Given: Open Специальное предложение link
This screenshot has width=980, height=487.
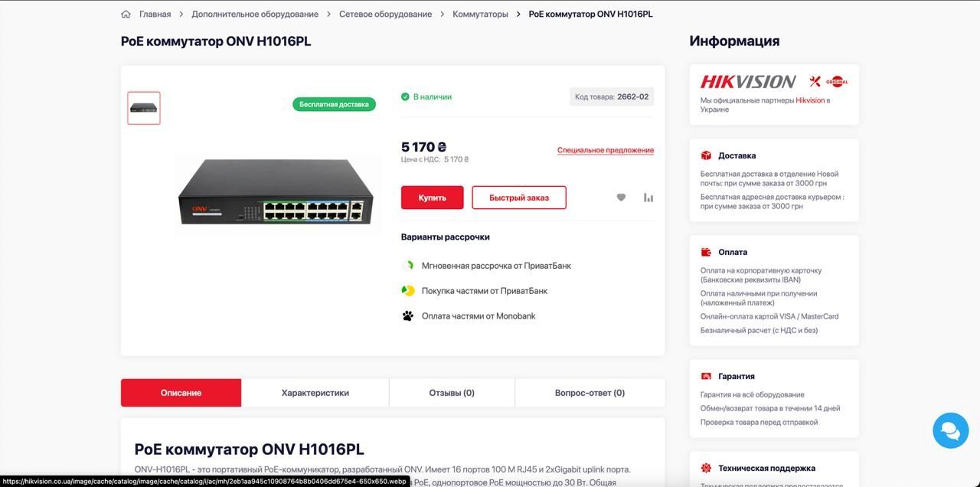Looking at the screenshot, I should [x=606, y=150].
